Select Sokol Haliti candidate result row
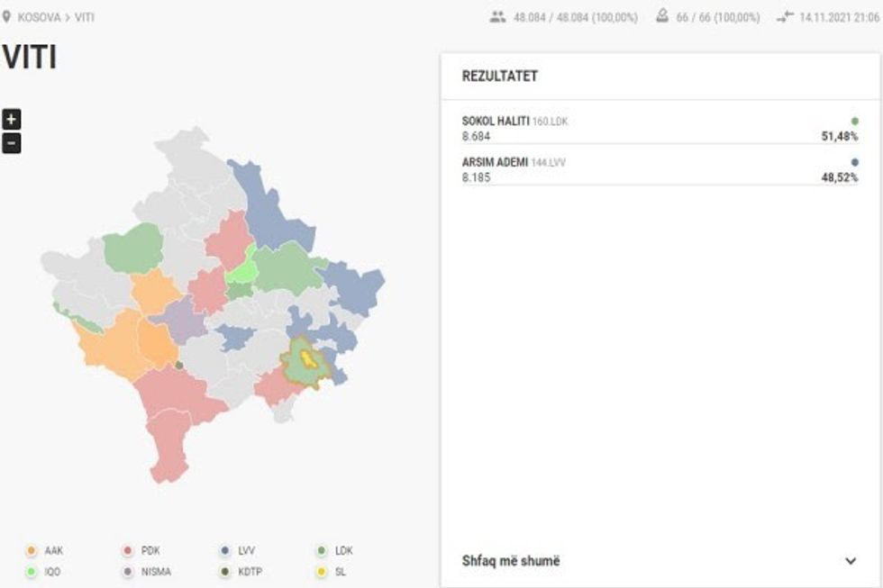 (x=659, y=128)
